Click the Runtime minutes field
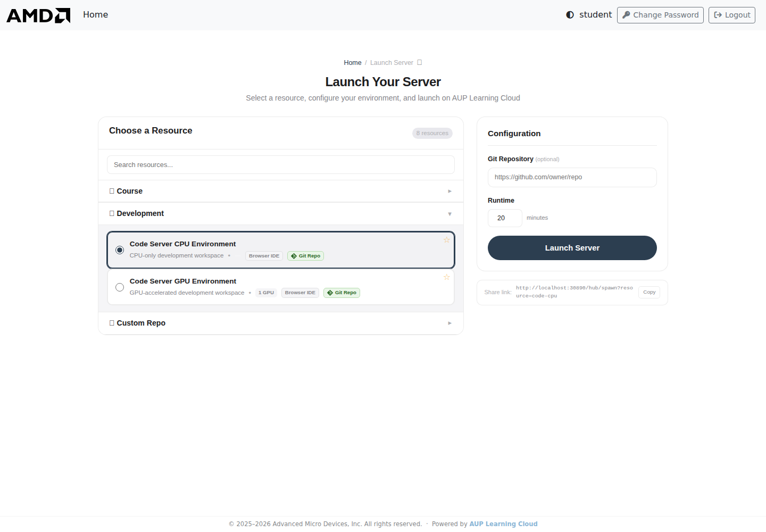This screenshot has width=766, height=532. point(505,218)
